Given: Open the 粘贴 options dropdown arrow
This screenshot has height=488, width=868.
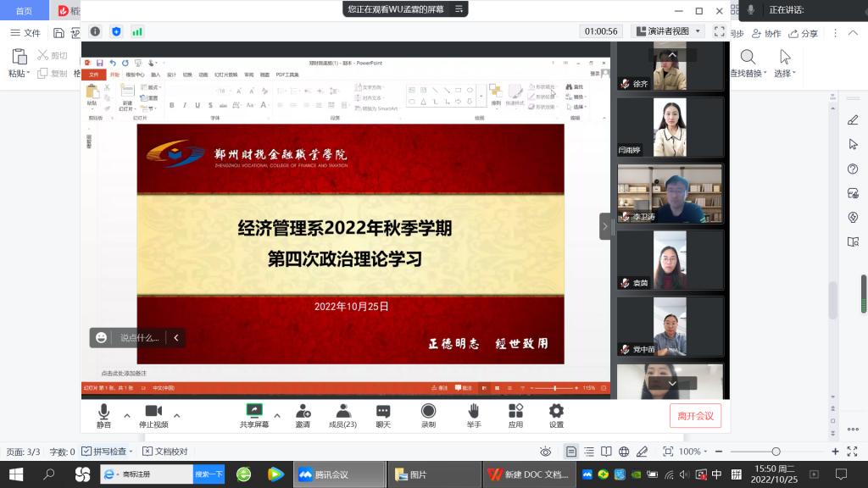Looking at the screenshot, I should click(28, 73).
